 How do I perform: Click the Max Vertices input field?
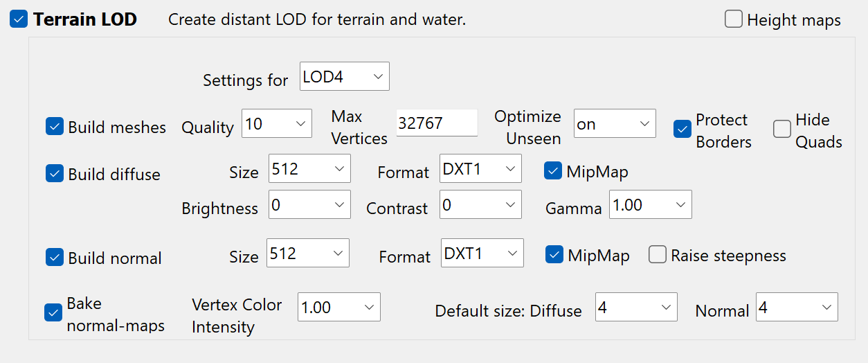tap(436, 123)
